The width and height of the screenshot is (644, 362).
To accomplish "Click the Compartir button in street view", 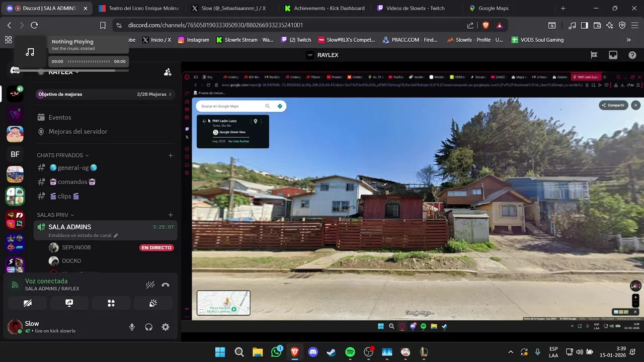I will coord(613,105).
